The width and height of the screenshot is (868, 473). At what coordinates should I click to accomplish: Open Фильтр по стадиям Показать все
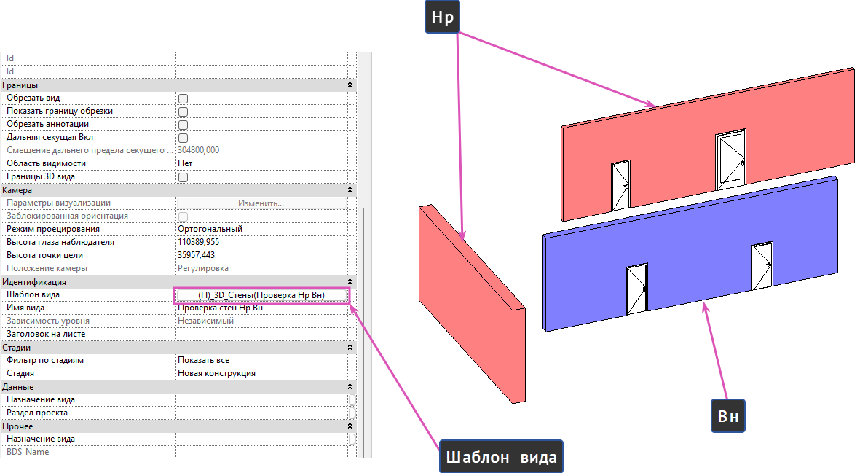(261, 360)
